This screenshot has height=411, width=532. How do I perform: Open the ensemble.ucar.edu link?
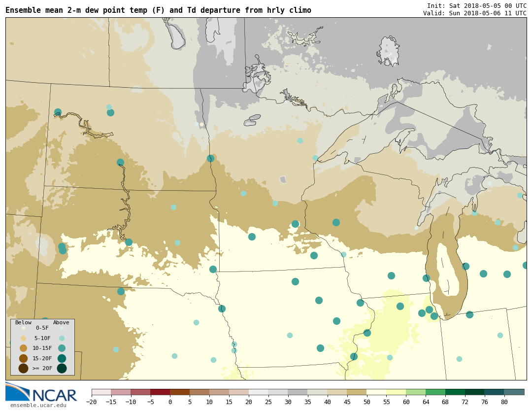click(38, 406)
